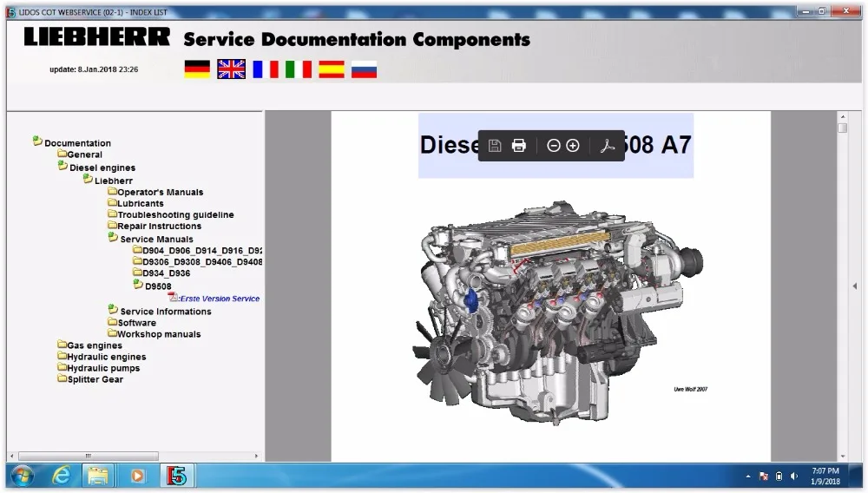Open Software folder
Image resolution: width=868 pixels, height=493 pixels.
136,323
